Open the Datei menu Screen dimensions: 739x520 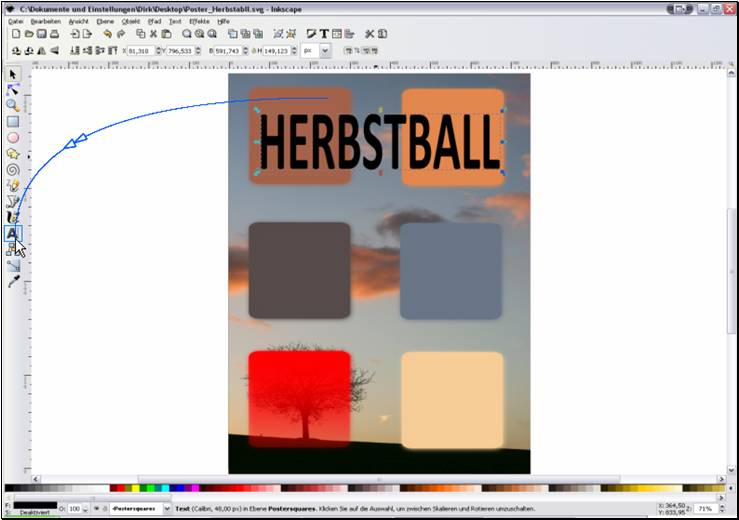click(15, 20)
